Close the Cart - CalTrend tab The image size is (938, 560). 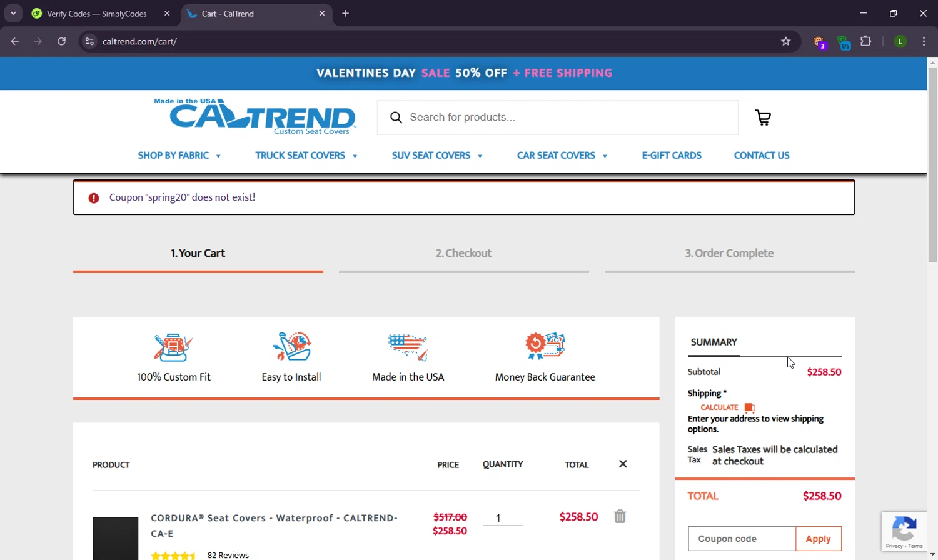click(322, 13)
